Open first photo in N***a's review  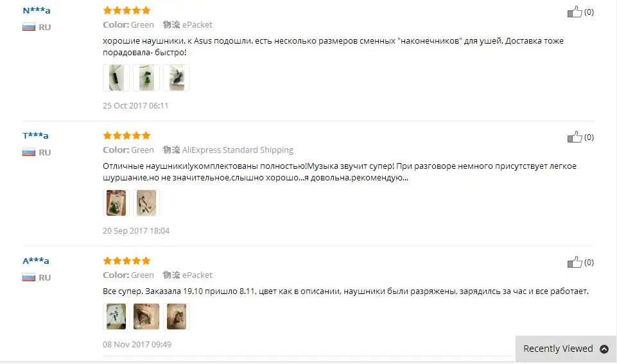coord(116,78)
